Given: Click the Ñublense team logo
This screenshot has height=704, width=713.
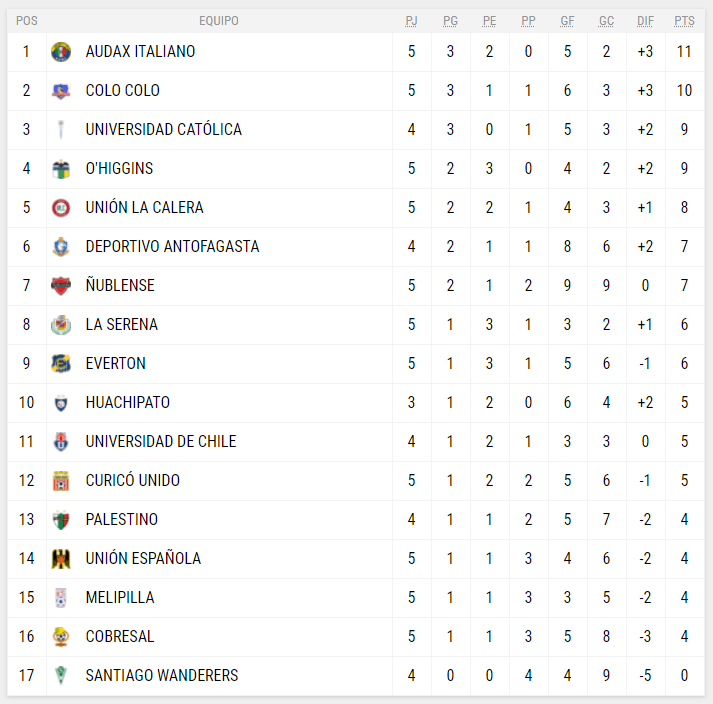Looking at the screenshot, I should click(61, 285).
